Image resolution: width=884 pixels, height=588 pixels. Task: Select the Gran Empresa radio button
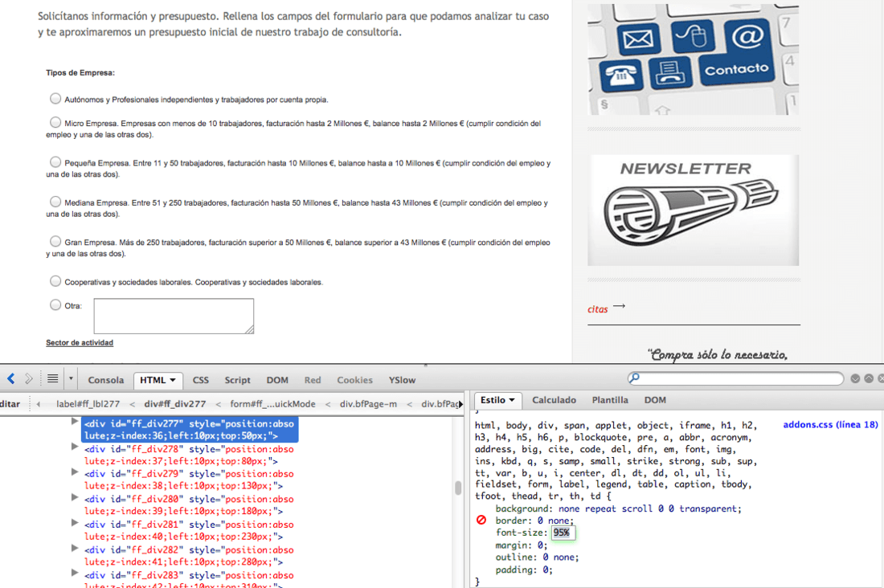pos(55,241)
